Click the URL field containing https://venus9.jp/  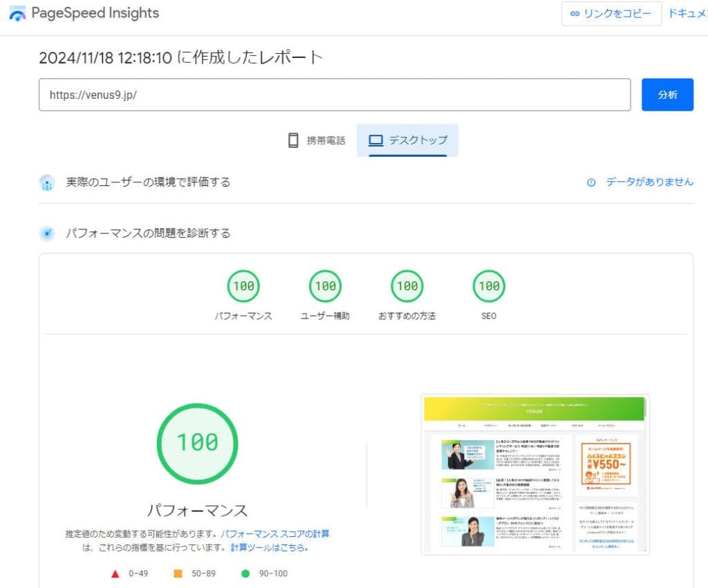tap(335, 95)
